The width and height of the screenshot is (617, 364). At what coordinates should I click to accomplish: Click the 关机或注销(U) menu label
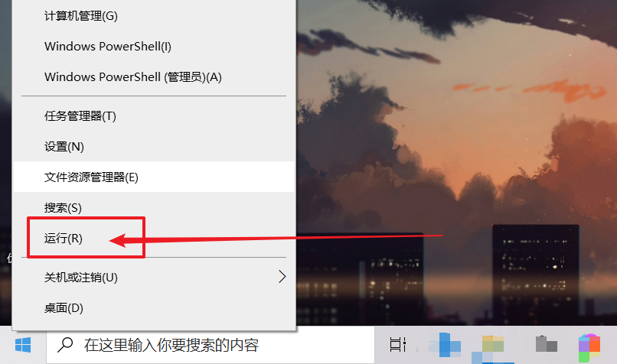coord(81,278)
